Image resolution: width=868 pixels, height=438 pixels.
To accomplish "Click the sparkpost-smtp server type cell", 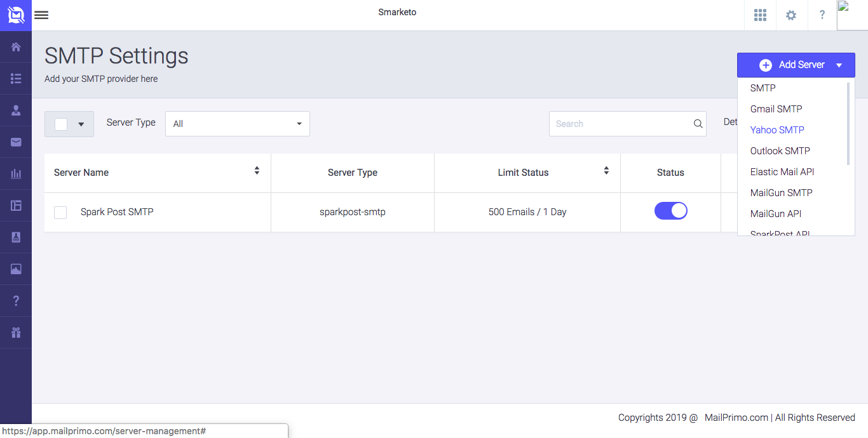I will tap(353, 212).
